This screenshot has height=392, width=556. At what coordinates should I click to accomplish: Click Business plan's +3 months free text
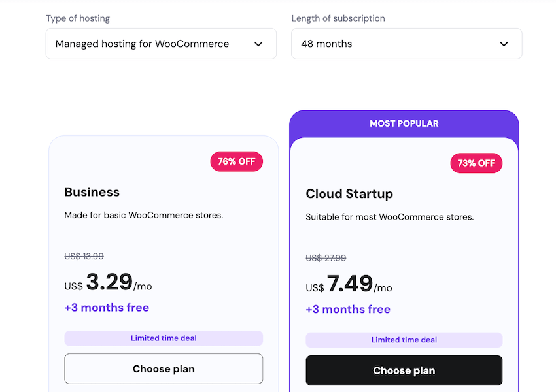pos(107,308)
